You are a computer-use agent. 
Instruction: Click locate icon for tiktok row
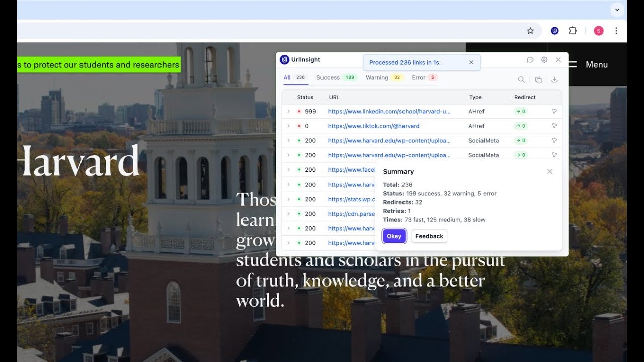[554, 126]
